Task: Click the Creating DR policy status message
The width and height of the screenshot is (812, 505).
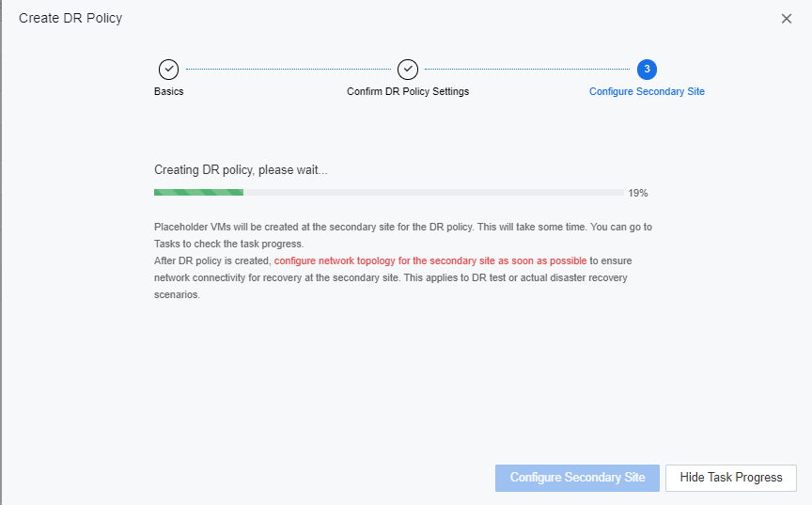Action: point(241,170)
